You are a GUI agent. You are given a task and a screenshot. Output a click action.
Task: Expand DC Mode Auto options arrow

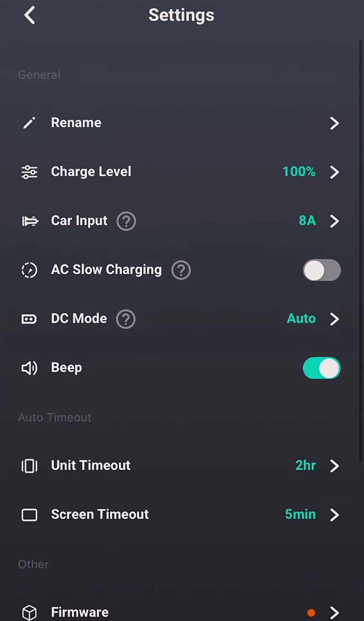tap(334, 319)
